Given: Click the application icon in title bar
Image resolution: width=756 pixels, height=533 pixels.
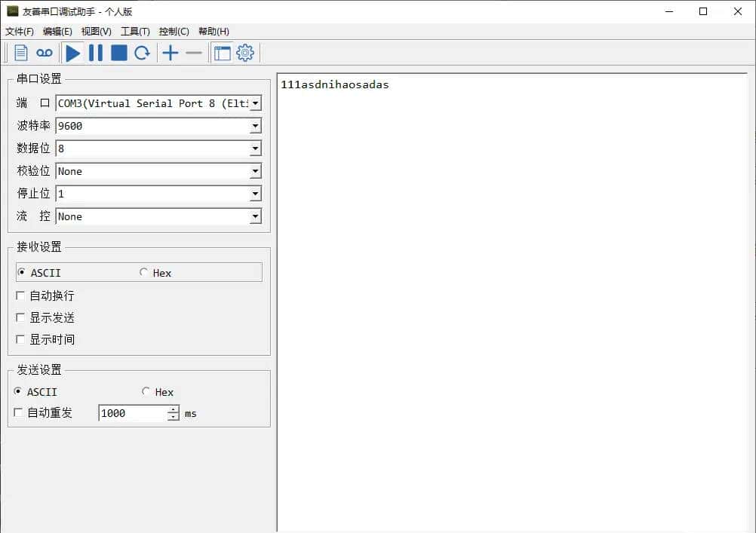Looking at the screenshot, I should (x=12, y=11).
